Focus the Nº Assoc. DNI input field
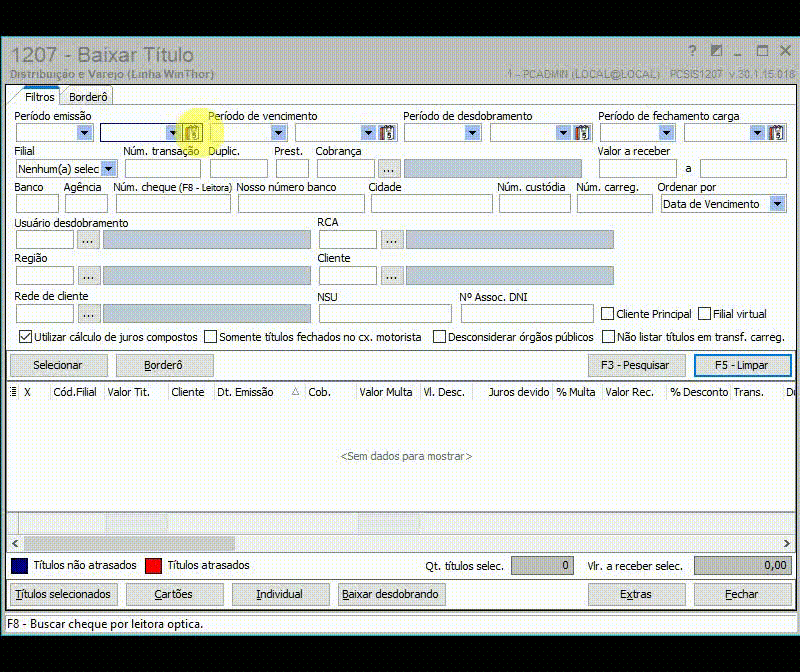800x672 pixels. [527, 313]
